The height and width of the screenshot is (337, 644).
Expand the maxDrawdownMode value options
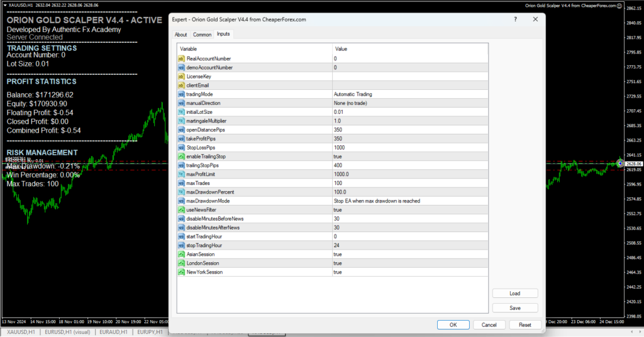tap(409, 201)
